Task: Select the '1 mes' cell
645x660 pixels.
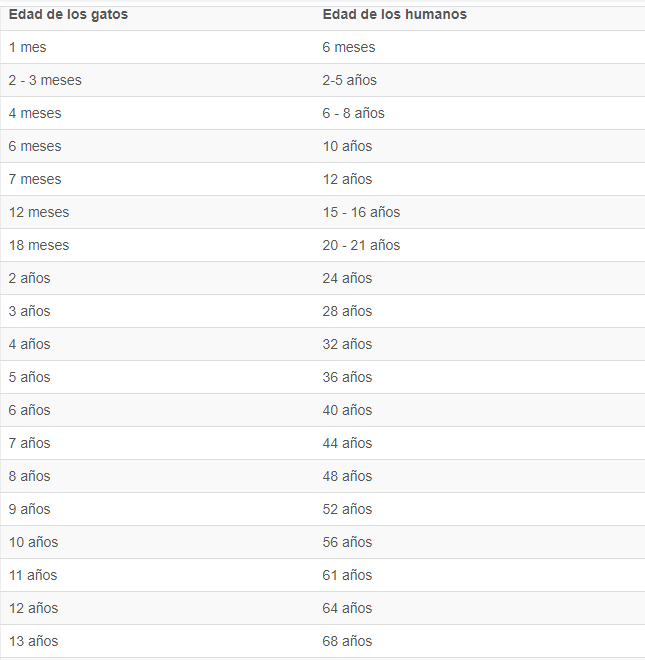Action: point(28,47)
